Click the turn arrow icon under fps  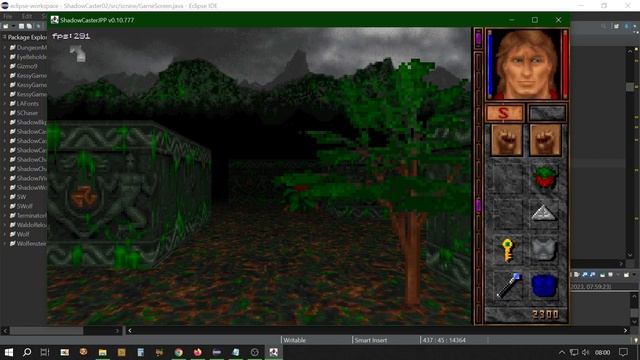[78, 53]
